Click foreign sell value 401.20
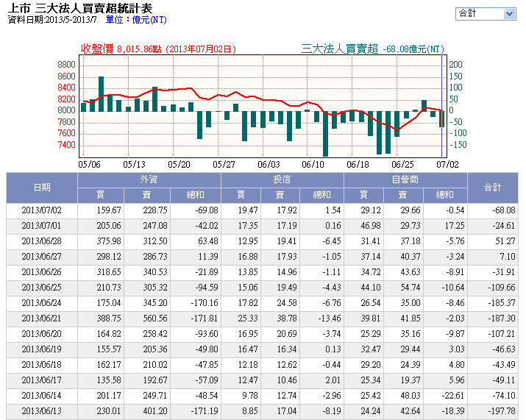 tap(155, 411)
